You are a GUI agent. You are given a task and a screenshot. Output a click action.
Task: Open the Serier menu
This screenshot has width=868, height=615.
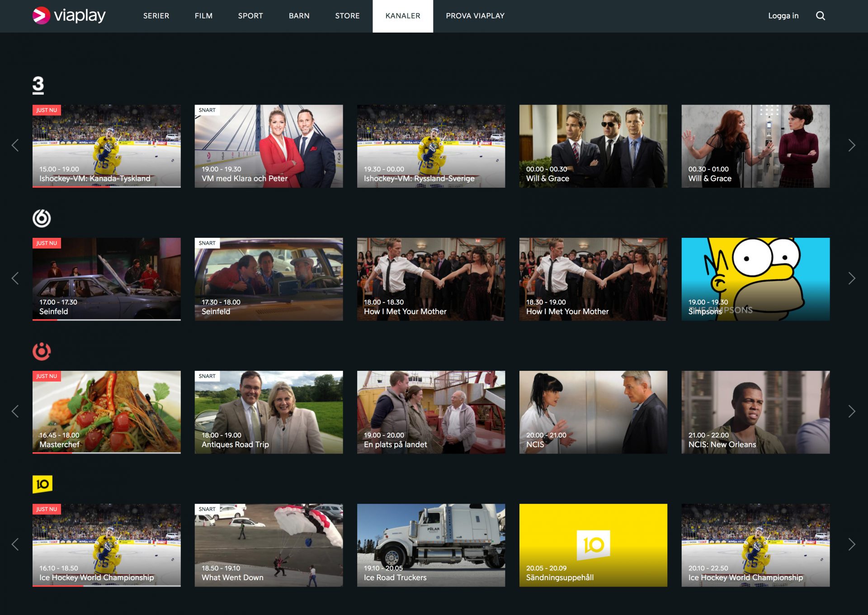[x=156, y=16]
